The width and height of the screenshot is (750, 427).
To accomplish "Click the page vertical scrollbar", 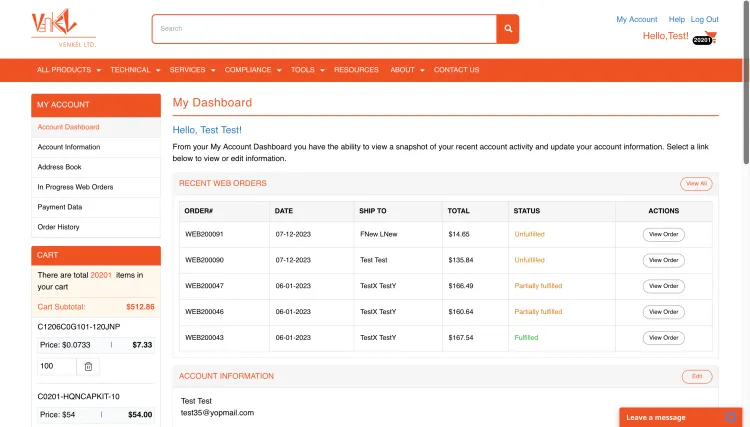I will pos(746,84).
